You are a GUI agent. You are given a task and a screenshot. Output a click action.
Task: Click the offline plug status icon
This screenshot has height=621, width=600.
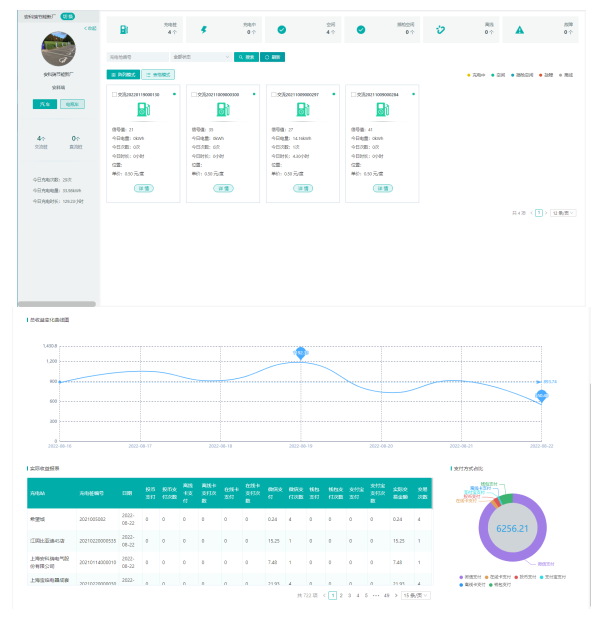coord(439,30)
